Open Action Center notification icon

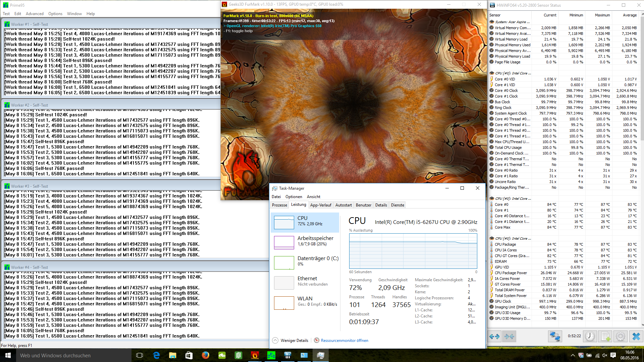613,355
